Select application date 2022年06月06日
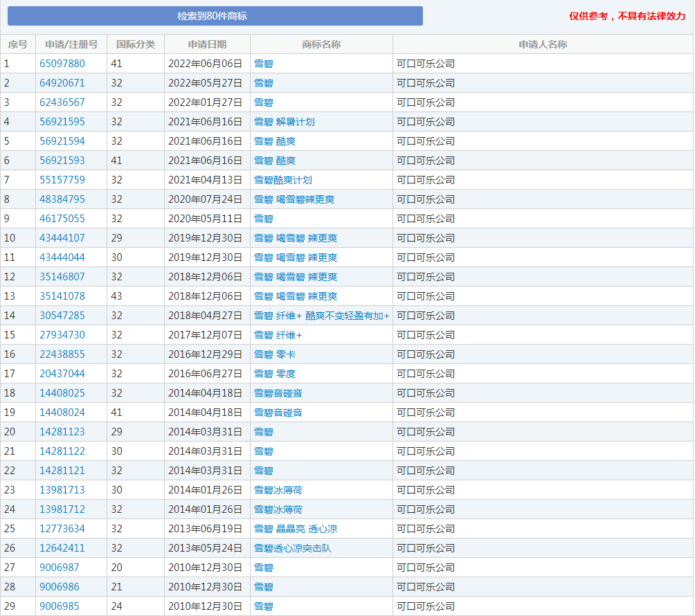The image size is (695, 616). tap(205, 64)
